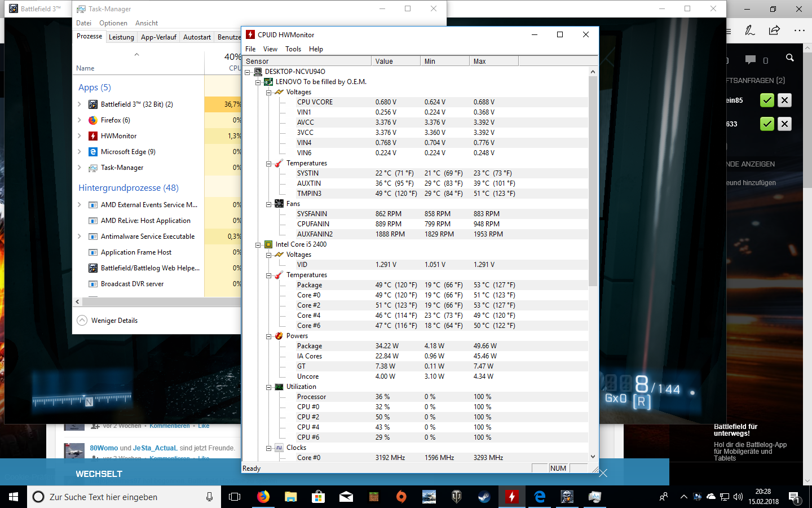Collapse the Clocks section
Screen dimensions: 812x508
[269, 448]
